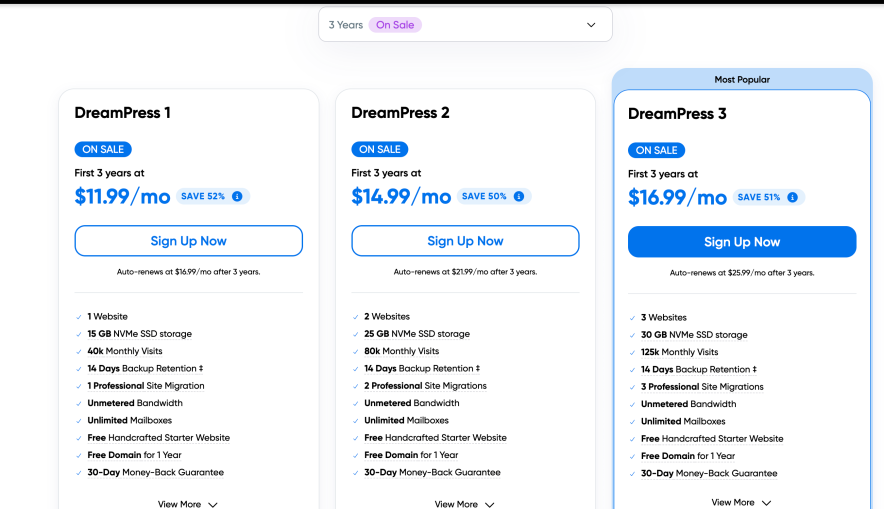
Task: Click the DreamPress 3 plan title
Action: pos(677,114)
